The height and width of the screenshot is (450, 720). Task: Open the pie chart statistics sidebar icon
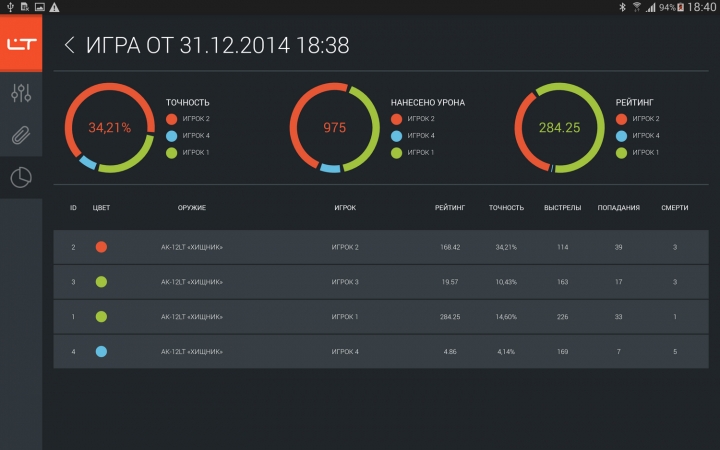click(21, 178)
